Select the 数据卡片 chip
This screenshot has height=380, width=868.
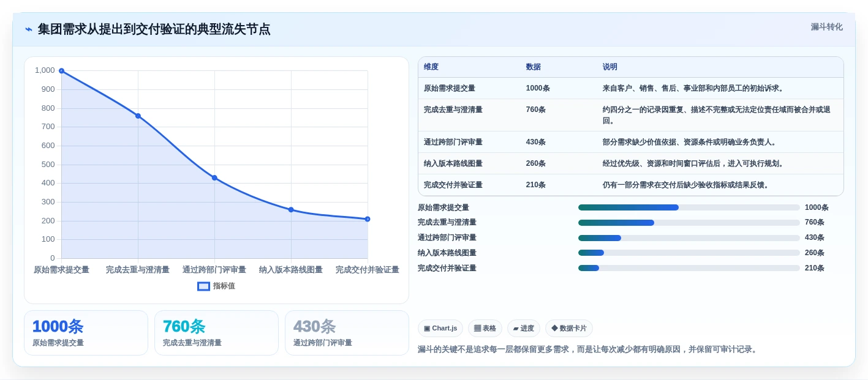(569, 328)
